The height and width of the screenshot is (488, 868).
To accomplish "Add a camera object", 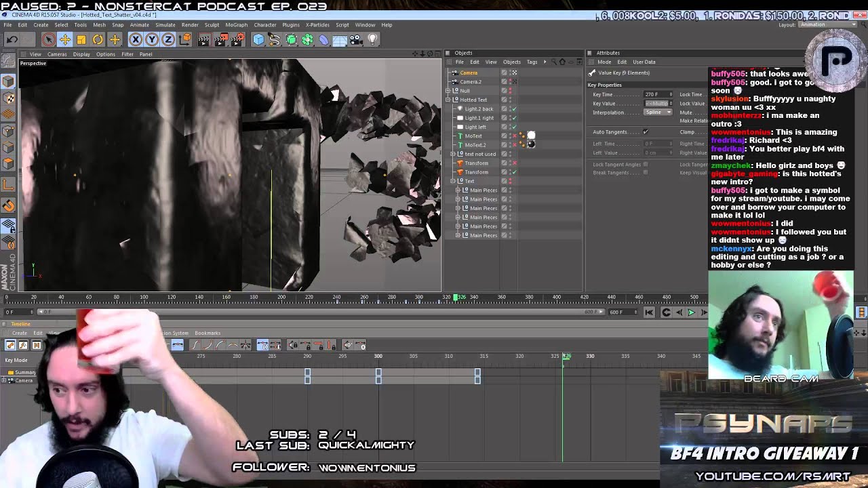I will click(357, 40).
